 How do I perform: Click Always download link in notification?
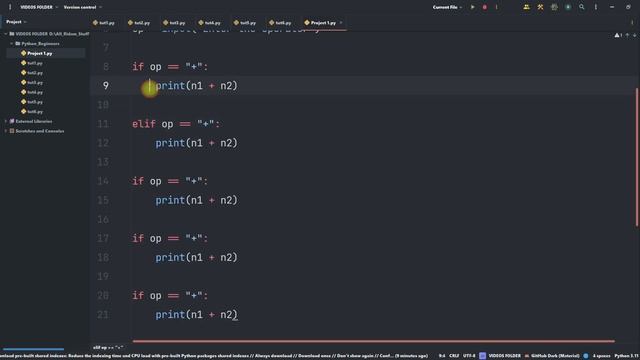[273, 356]
